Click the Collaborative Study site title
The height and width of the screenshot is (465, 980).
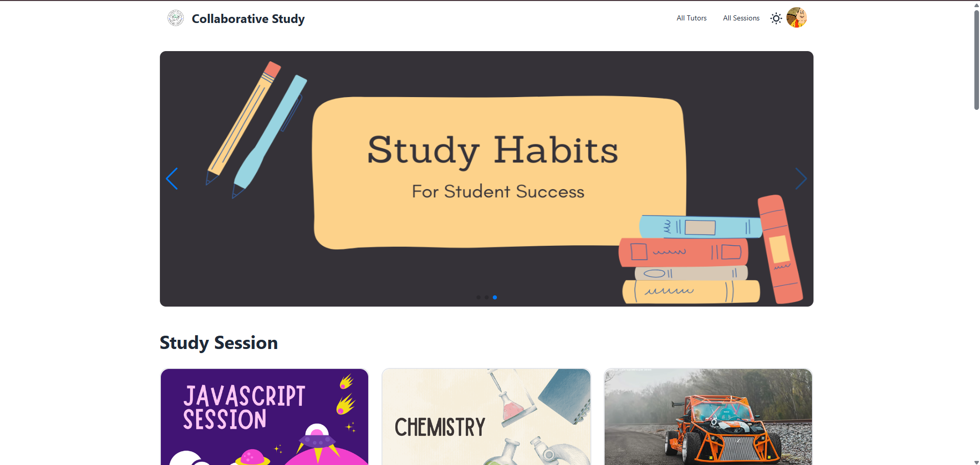(x=248, y=19)
